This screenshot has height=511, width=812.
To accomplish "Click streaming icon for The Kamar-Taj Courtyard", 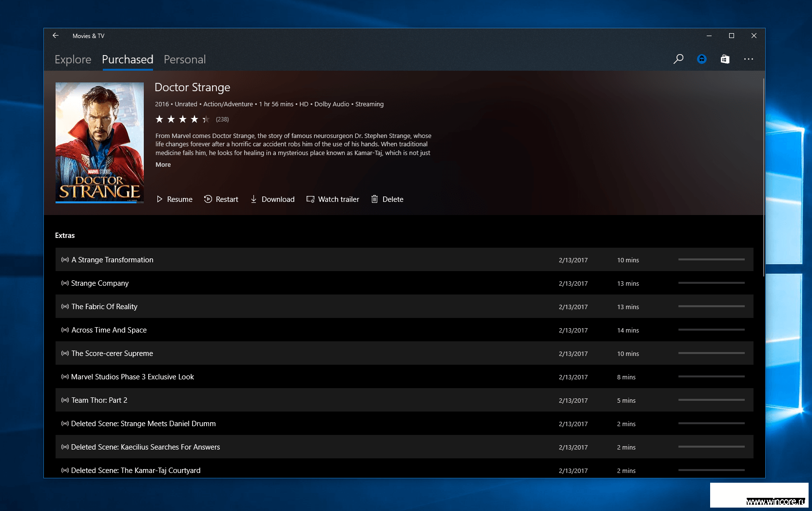I will 65,471.
